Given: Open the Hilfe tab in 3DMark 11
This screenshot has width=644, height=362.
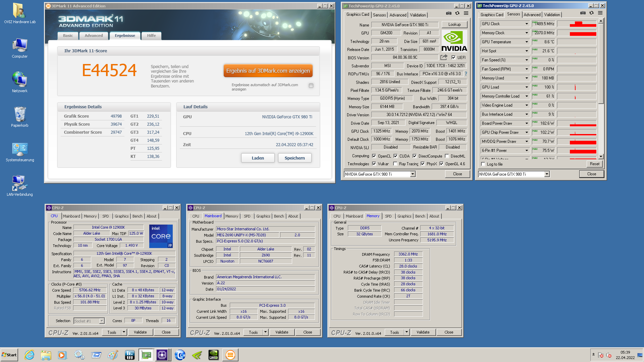Looking at the screenshot, I should tap(151, 36).
